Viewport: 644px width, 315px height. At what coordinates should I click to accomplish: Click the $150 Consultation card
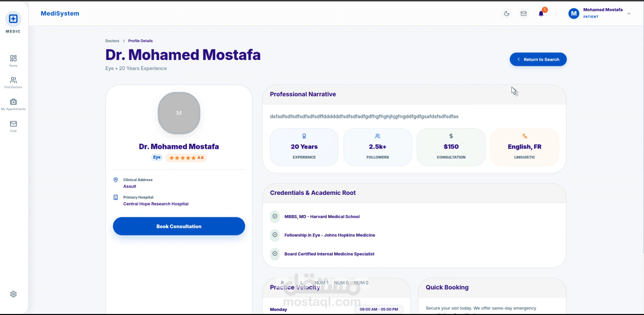click(x=451, y=147)
